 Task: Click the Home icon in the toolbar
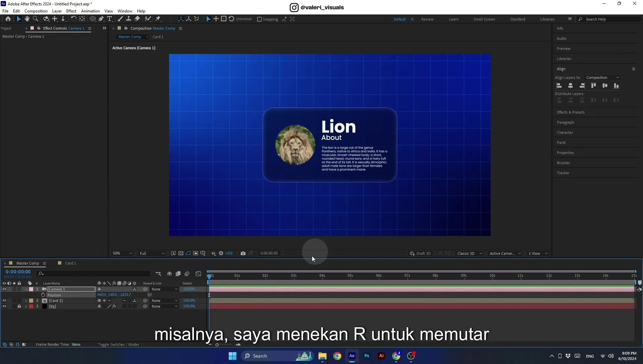pos(8,19)
